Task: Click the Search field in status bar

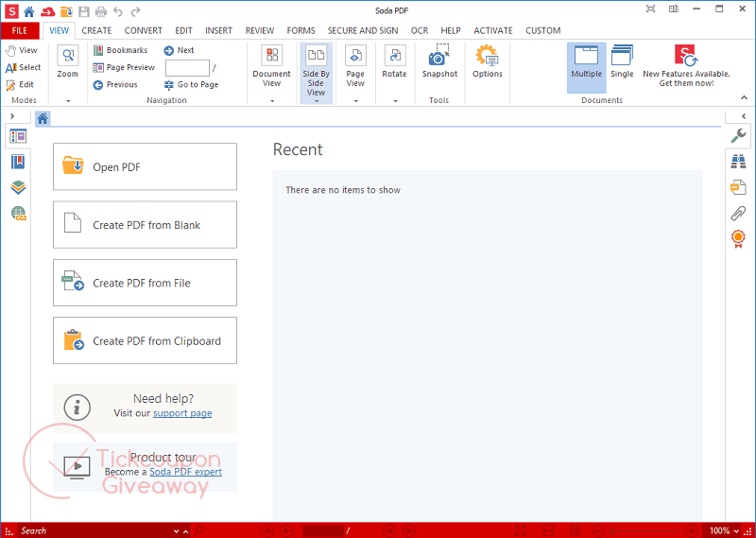Action: 95,530
